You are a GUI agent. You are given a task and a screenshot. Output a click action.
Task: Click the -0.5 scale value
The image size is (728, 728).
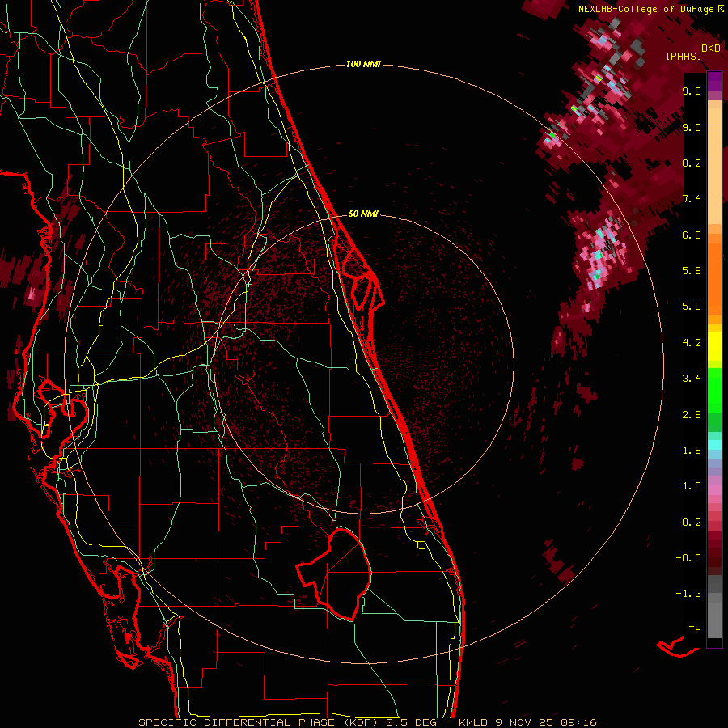[688, 557]
